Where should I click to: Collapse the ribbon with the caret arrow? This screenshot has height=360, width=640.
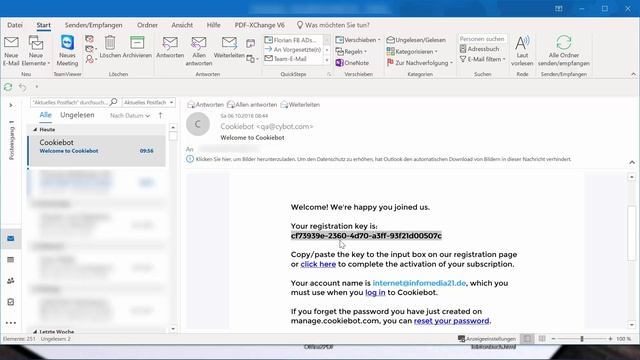(x=633, y=74)
